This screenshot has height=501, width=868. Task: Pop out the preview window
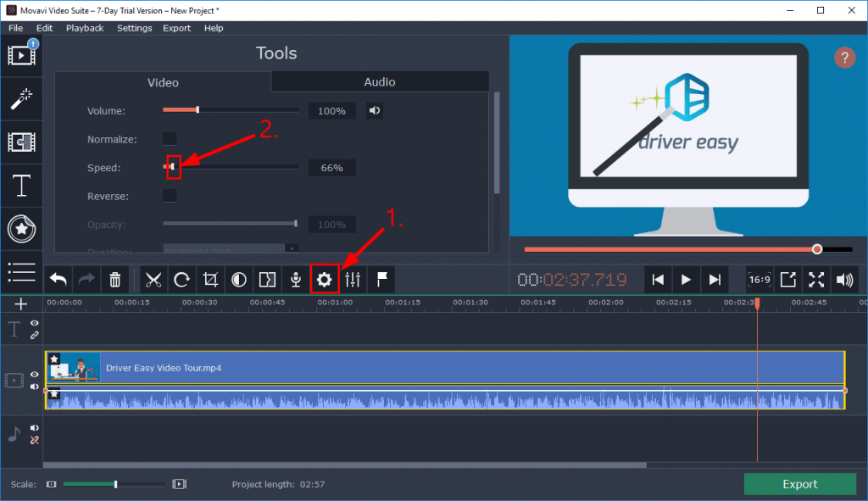787,280
